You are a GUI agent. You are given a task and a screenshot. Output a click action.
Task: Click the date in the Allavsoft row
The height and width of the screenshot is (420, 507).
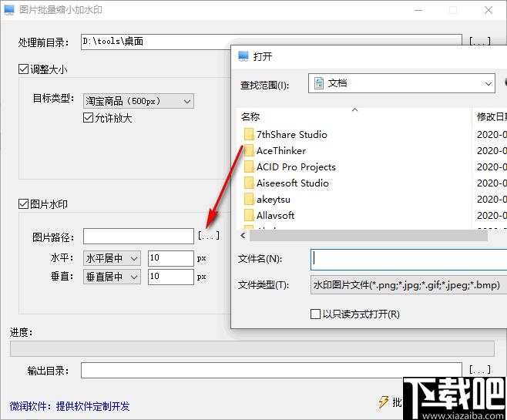coord(492,215)
